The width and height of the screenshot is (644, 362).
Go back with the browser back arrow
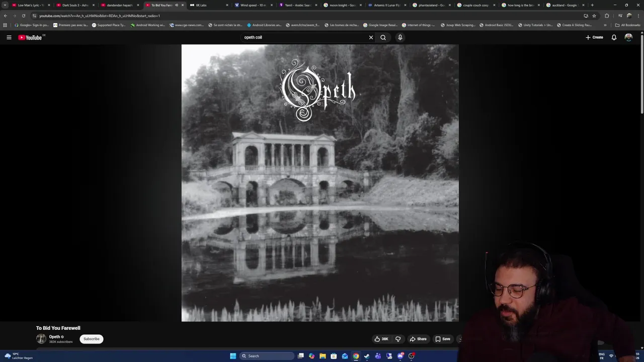(x=5, y=16)
